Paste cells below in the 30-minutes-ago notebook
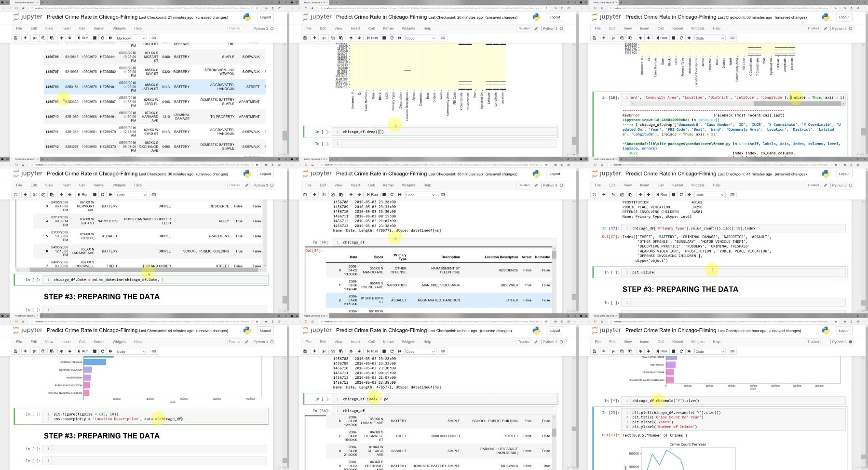 [630, 38]
